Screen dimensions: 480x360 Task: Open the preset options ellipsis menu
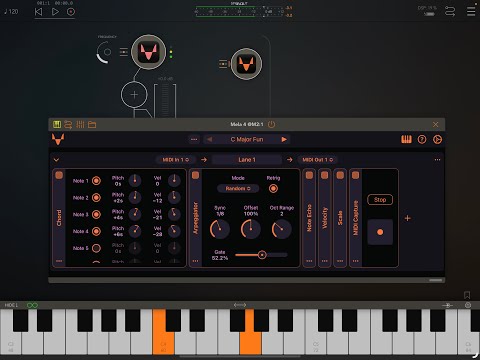click(194, 139)
